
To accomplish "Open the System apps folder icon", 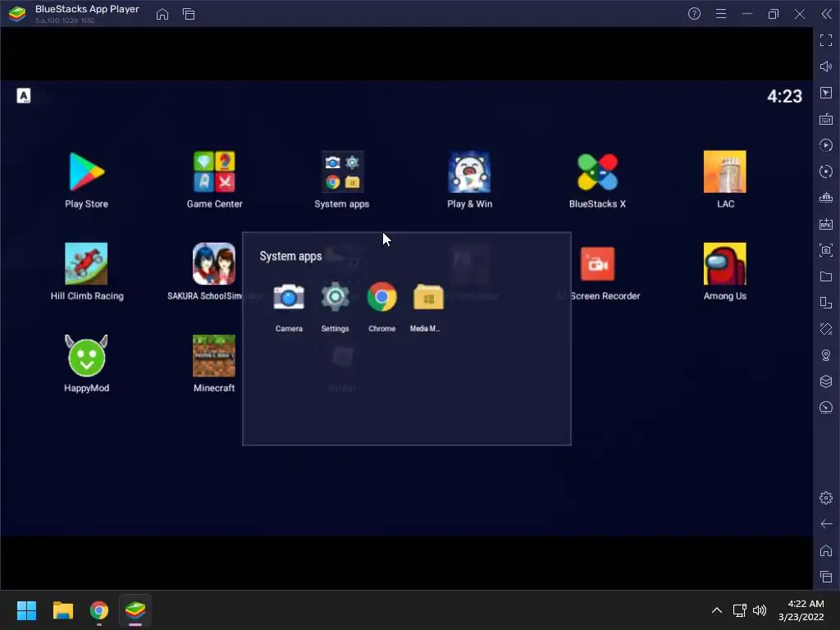I will (x=342, y=172).
